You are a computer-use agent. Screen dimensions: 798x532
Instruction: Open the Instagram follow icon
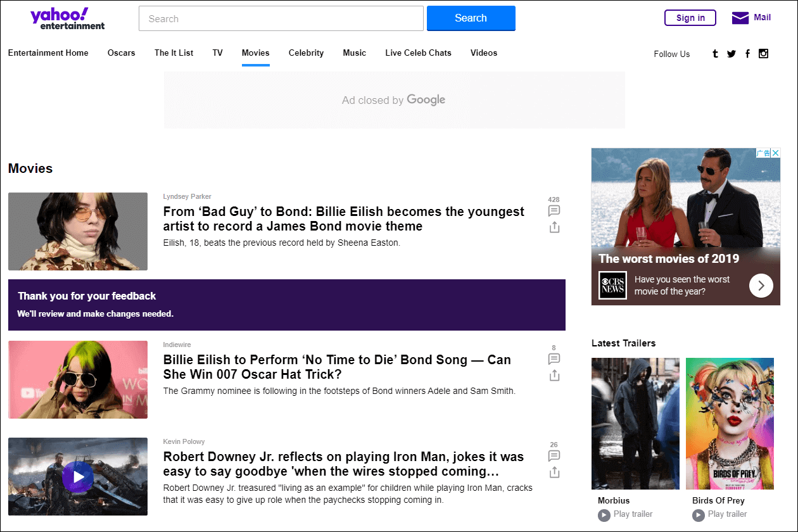[764, 53]
